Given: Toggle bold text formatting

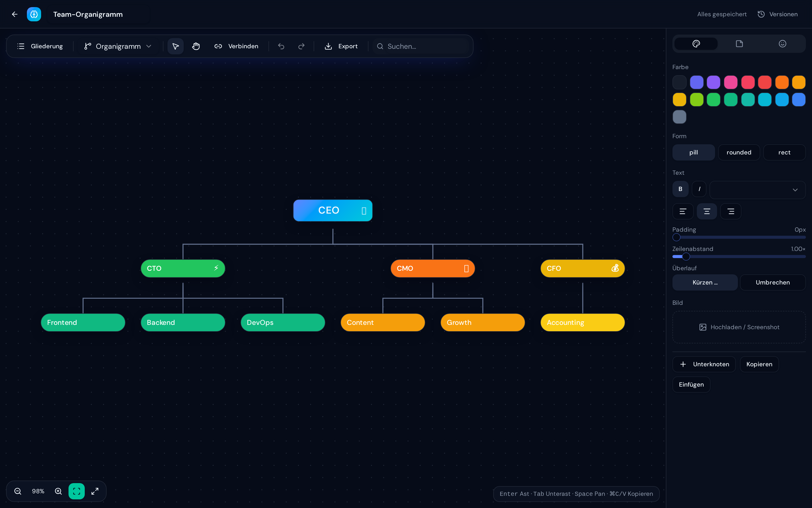Looking at the screenshot, I should [x=680, y=189].
